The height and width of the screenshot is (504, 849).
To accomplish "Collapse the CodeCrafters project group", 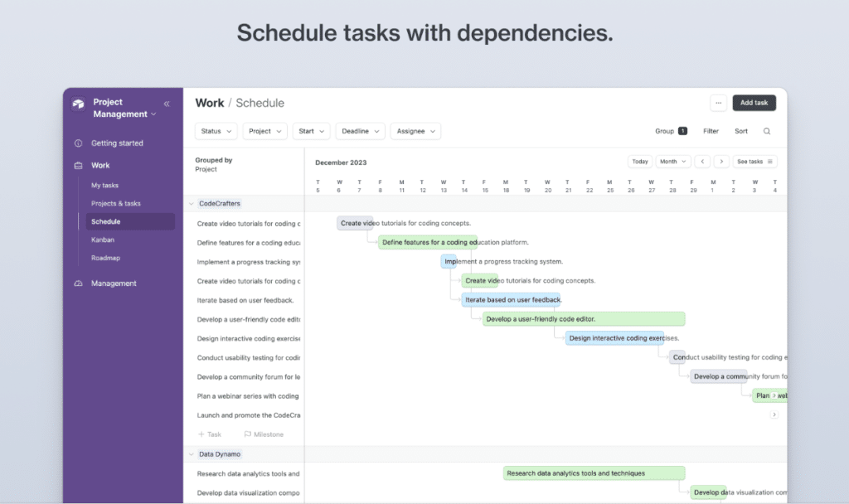I will (192, 203).
